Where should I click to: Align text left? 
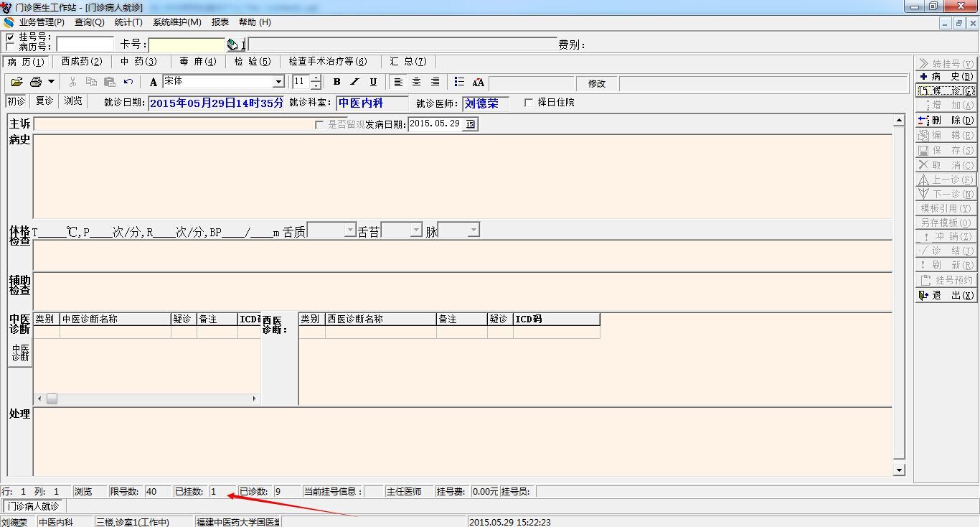399,83
